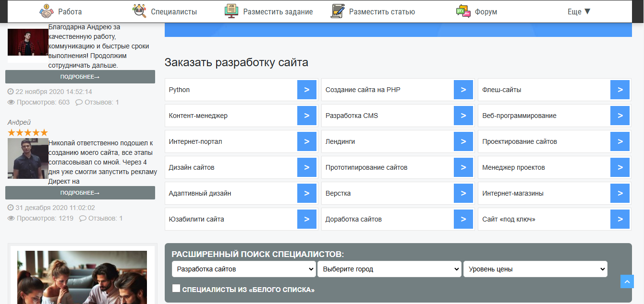Click the arrow for Верстка

(463, 193)
